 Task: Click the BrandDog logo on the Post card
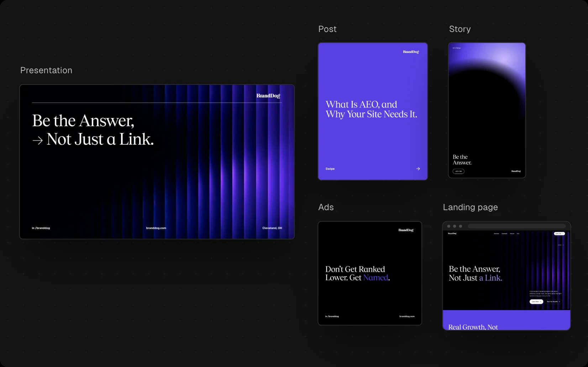(411, 52)
